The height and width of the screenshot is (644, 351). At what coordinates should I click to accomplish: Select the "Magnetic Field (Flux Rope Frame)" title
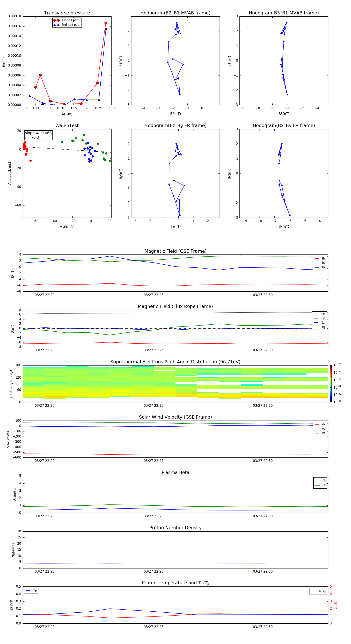pyautogui.click(x=175, y=307)
